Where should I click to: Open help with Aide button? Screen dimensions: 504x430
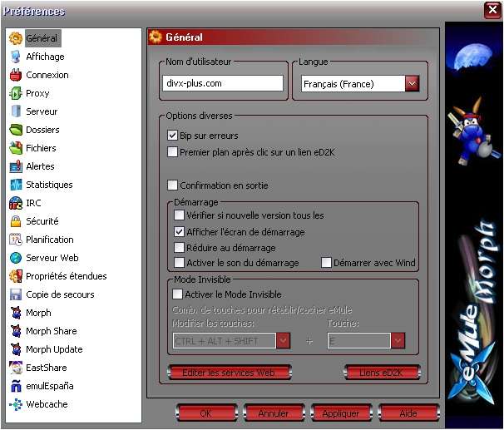pos(408,413)
